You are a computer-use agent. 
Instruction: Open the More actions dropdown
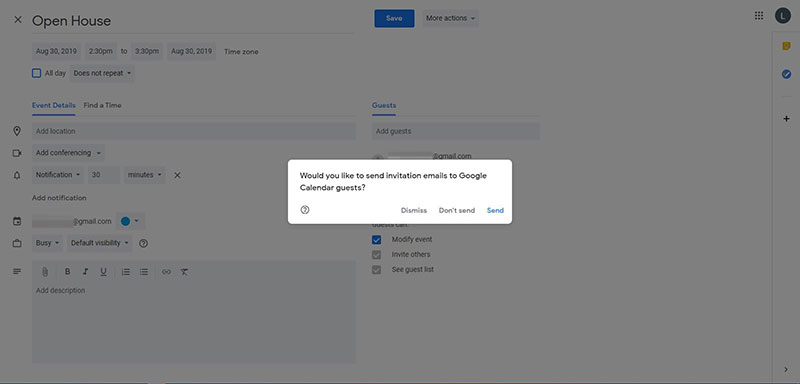pyautogui.click(x=450, y=18)
